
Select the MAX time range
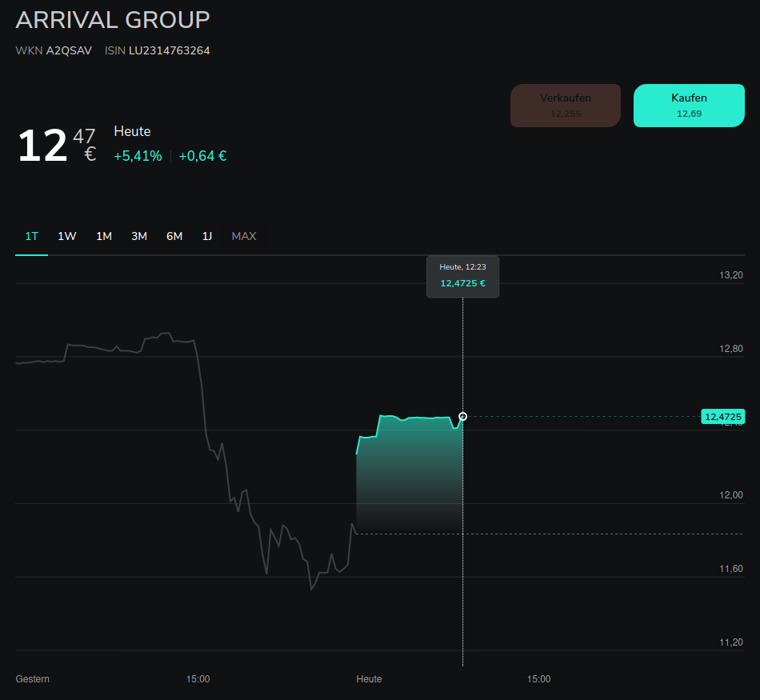(244, 236)
